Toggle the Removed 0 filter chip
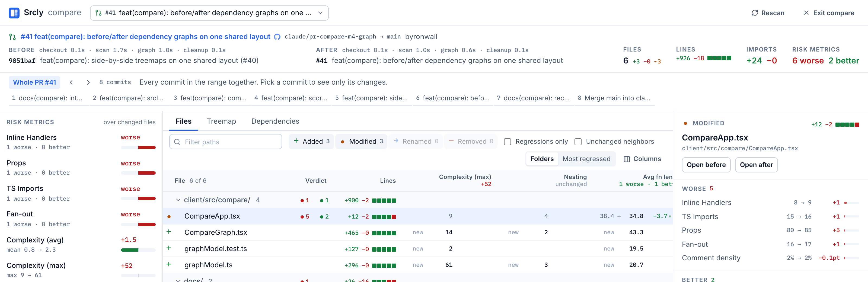 coord(470,142)
